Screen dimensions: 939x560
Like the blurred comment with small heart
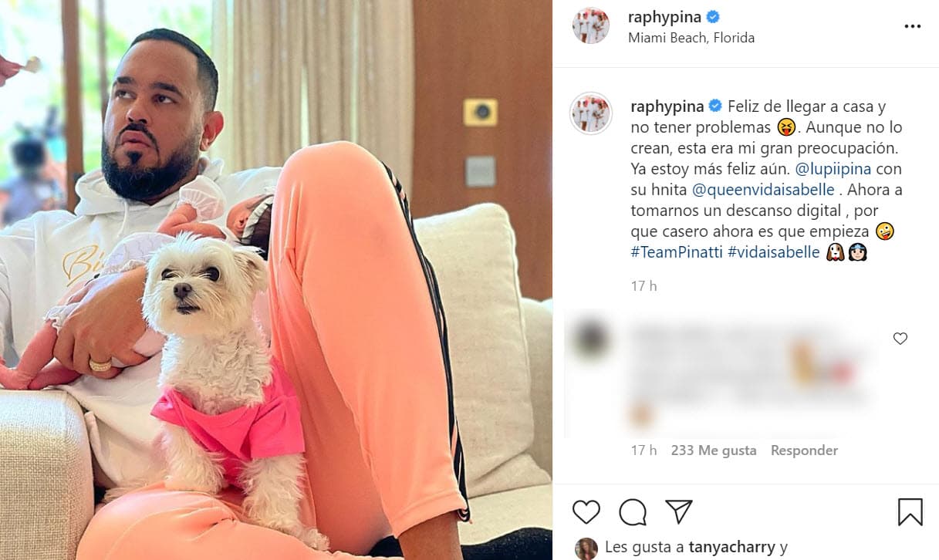click(900, 339)
